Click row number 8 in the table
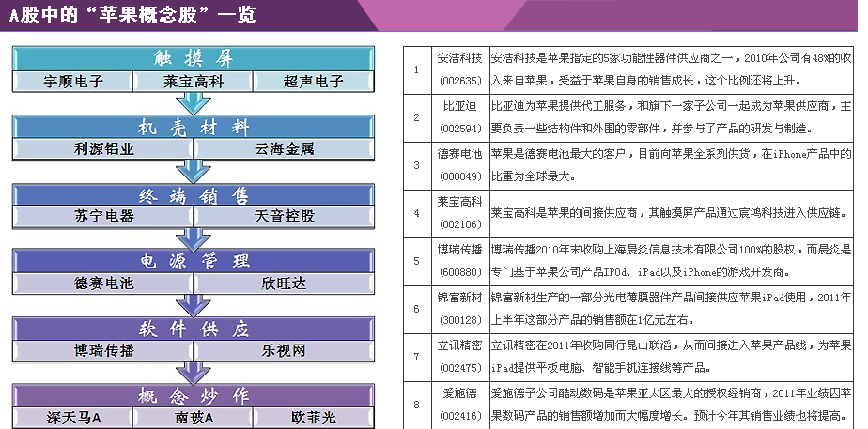The height and width of the screenshot is (429, 868). coord(417,405)
